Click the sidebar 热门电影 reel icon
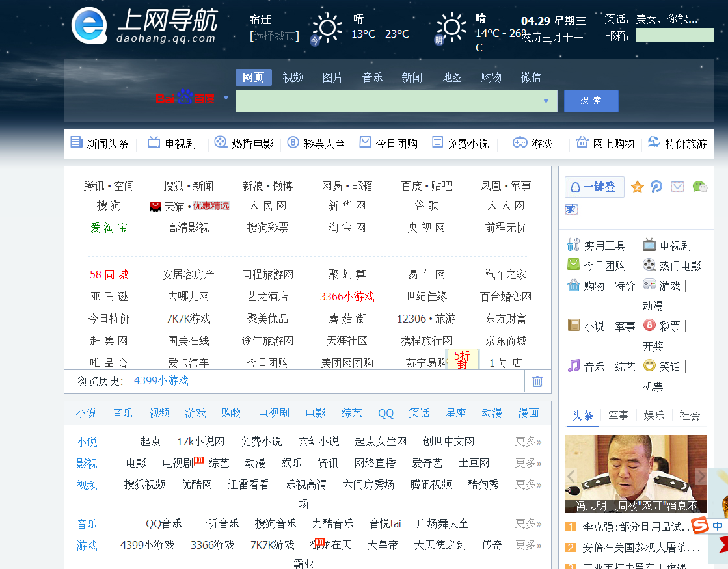Screen dimensions: 728x569 [649, 265]
